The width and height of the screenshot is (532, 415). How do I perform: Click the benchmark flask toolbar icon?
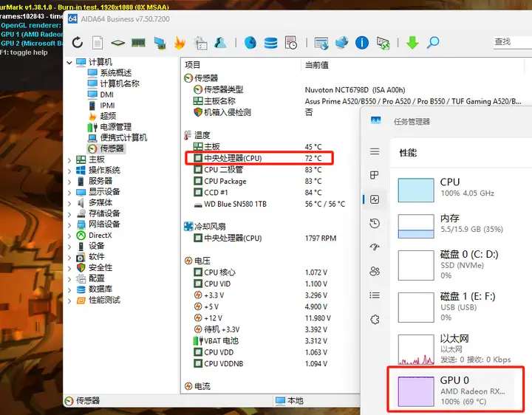click(221, 43)
